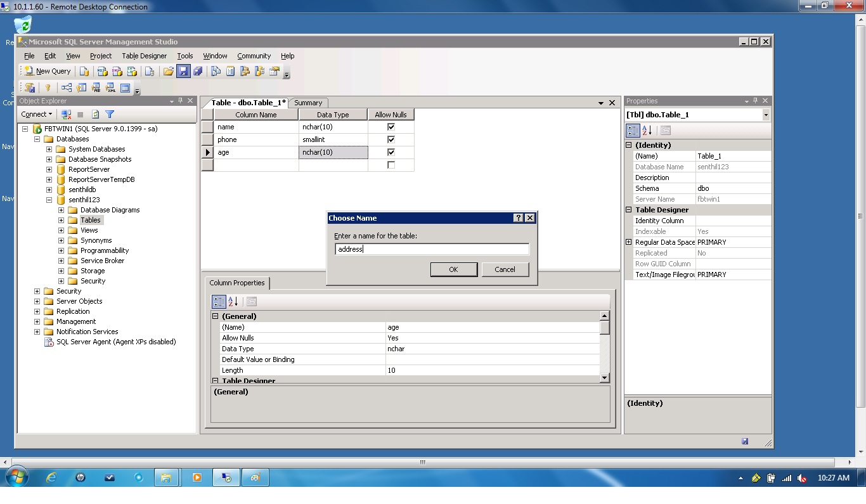Click the Manage XML Indexes toolbar icon
866x504 pixels.
[110, 87]
